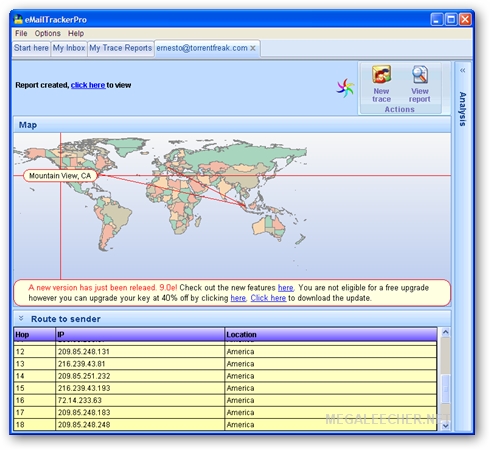Maximize the eMailTrackerPro window
The image size is (490, 450).
[x=451, y=19]
